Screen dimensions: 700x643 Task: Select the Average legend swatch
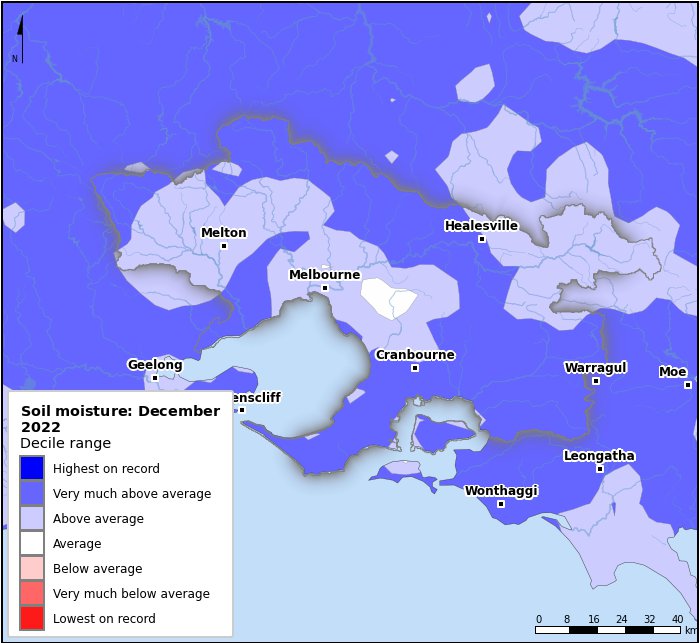point(32,543)
